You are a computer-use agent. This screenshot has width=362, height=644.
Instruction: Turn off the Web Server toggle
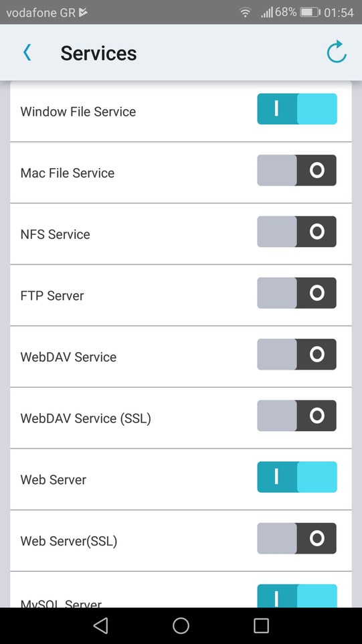click(x=297, y=477)
